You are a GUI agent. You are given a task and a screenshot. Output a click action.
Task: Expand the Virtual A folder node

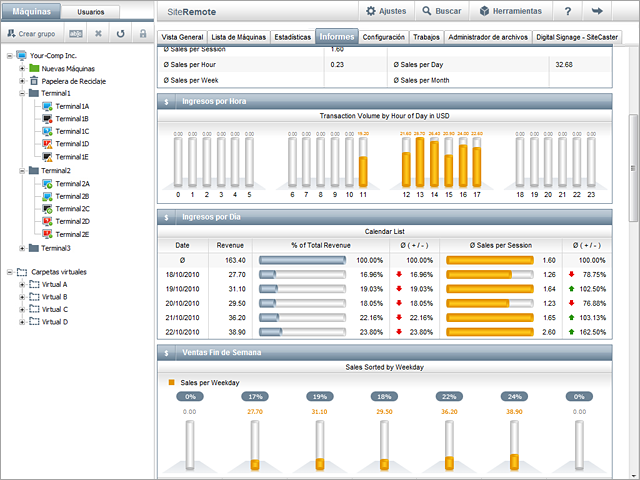(22, 284)
